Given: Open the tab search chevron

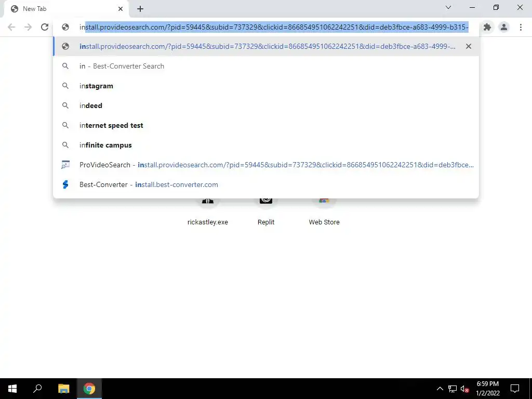Looking at the screenshot, I should pyautogui.click(x=448, y=7).
